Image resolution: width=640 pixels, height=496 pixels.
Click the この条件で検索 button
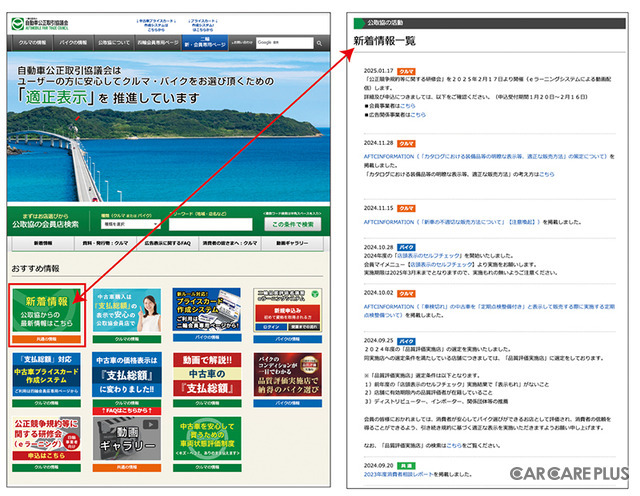pyautogui.click(x=293, y=224)
